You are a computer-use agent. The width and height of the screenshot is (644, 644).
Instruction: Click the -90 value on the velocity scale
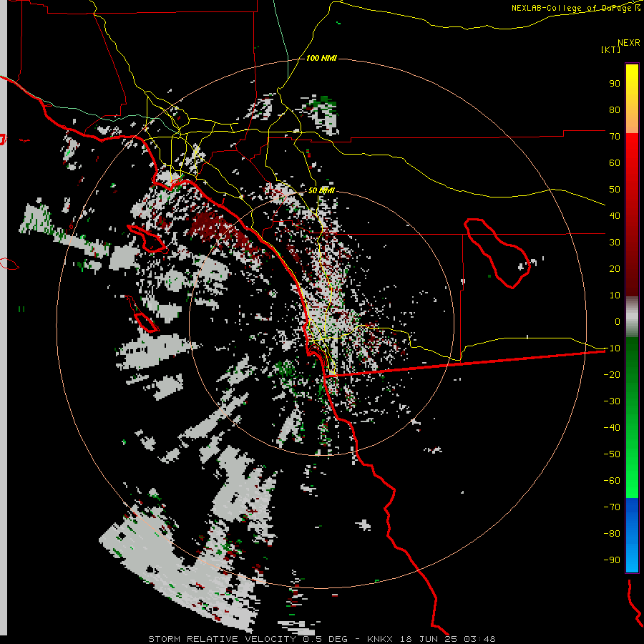point(612,560)
